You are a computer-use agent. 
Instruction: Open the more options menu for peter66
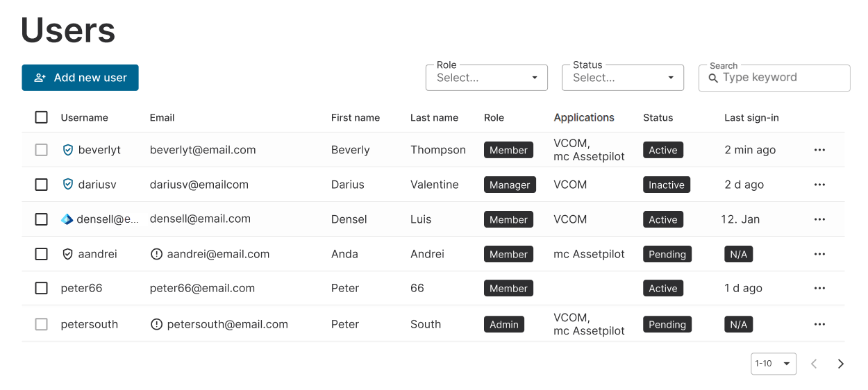819,289
